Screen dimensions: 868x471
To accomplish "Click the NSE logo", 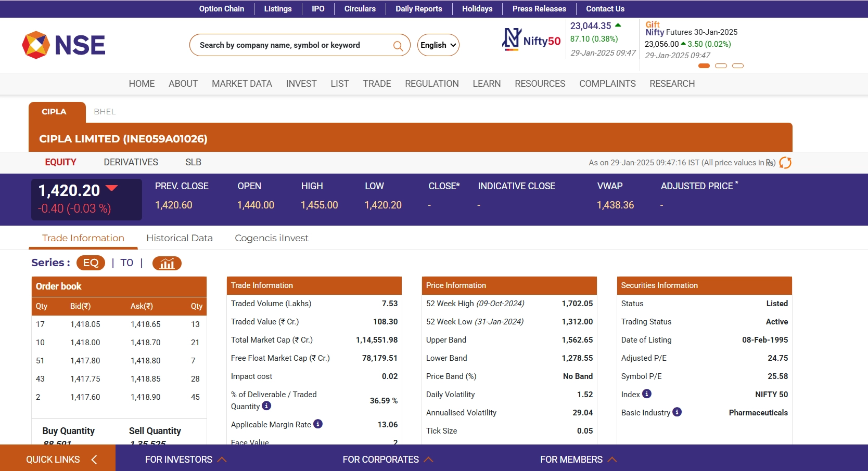I will (x=63, y=45).
